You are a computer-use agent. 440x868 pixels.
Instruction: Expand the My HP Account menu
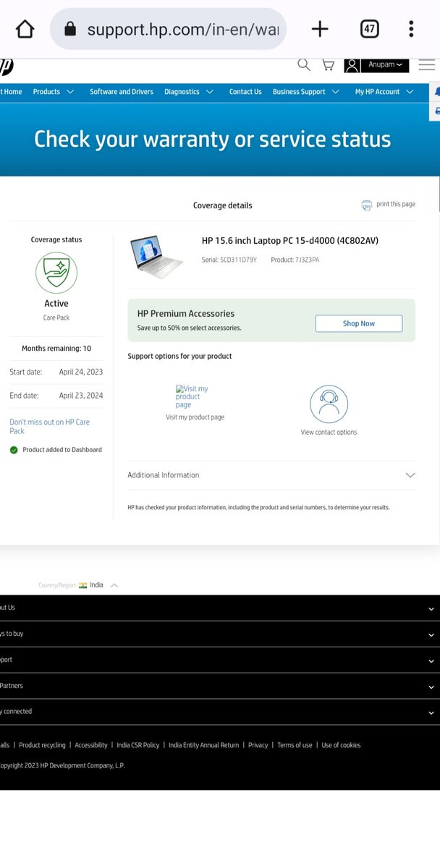coord(384,92)
